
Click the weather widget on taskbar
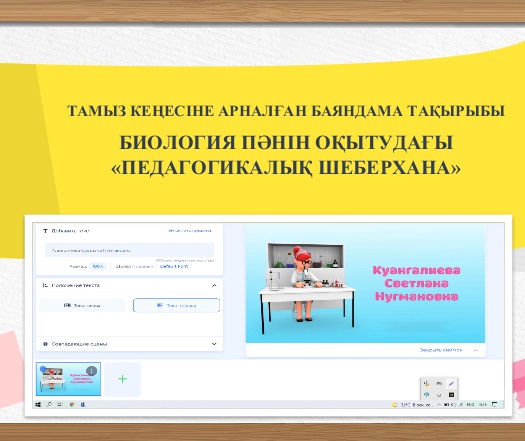[x=412, y=405]
